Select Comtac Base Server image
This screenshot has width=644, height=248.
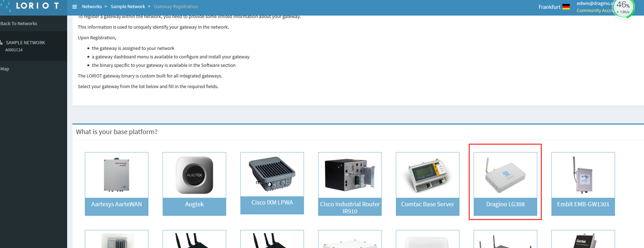point(428,175)
